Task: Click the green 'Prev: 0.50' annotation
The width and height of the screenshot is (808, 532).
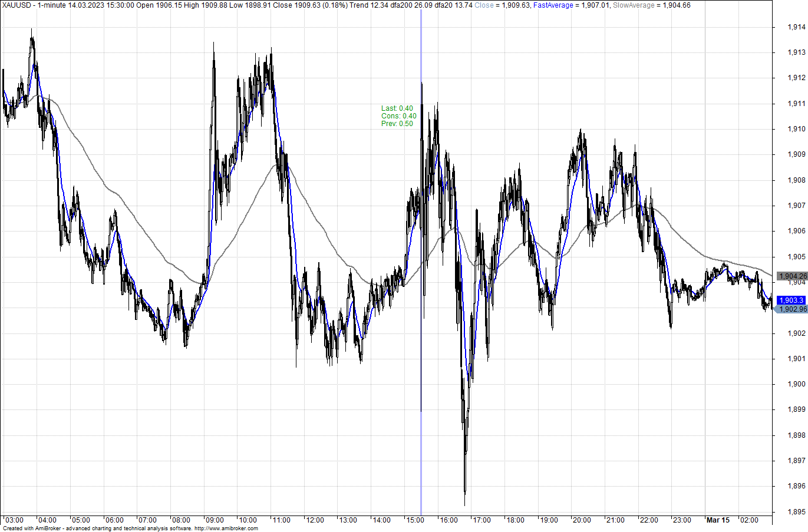Action: [x=397, y=124]
